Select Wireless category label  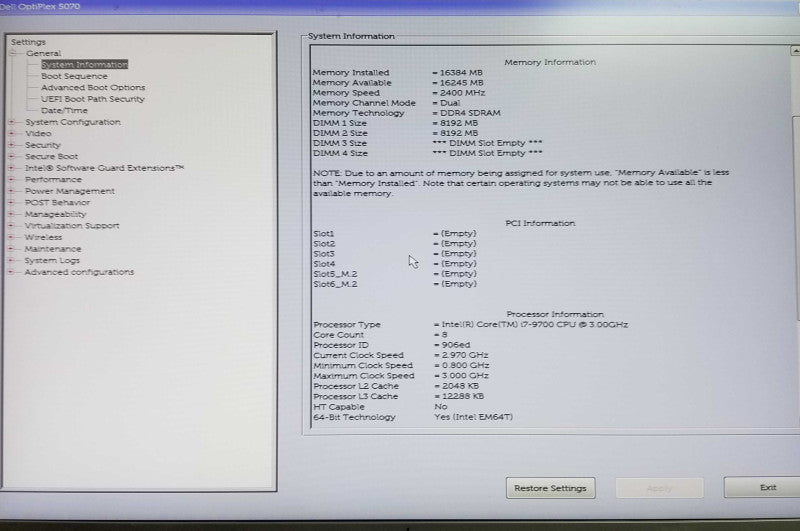tap(43, 237)
